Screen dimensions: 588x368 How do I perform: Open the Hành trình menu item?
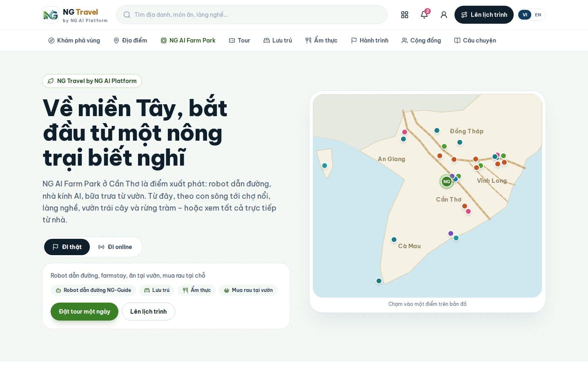coord(370,40)
